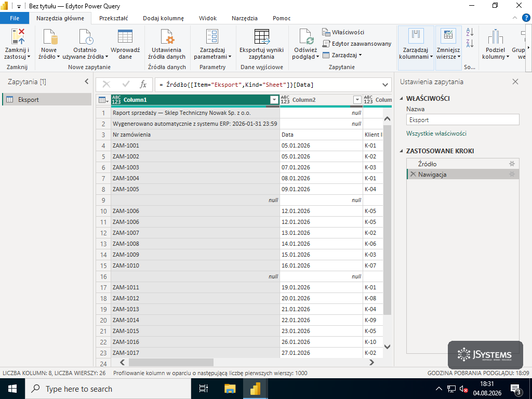Select the Nawigacja applied step
The height and width of the screenshot is (399, 532).
point(463,175)
